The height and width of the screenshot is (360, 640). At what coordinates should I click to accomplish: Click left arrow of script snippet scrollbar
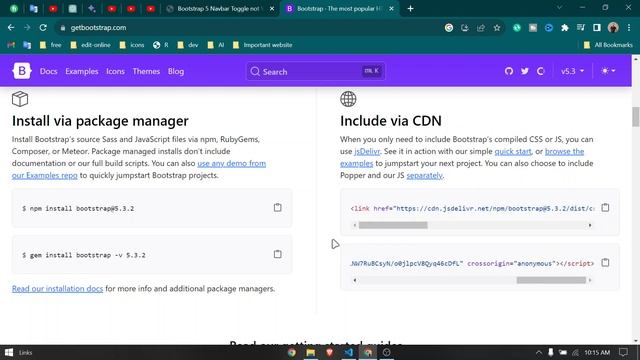tap(355, 280)
